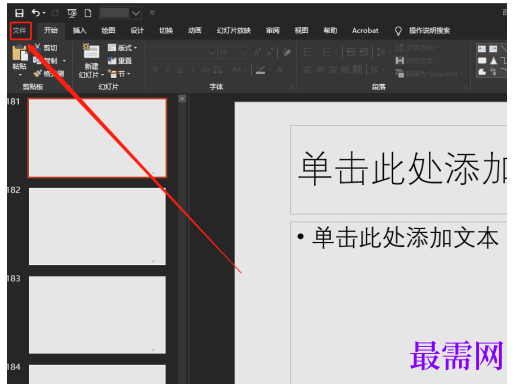This screenshot has height=387, width=522.
Task: Open the font size 36 dropdown
Action: 244,52
